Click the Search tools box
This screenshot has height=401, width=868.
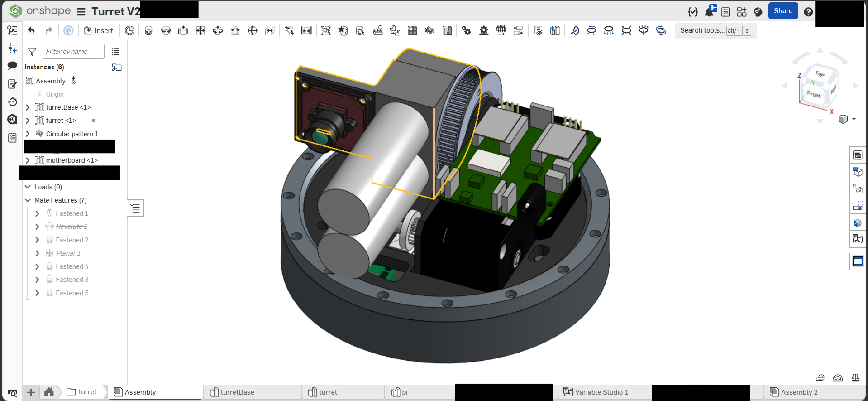(x=715, y=30)
